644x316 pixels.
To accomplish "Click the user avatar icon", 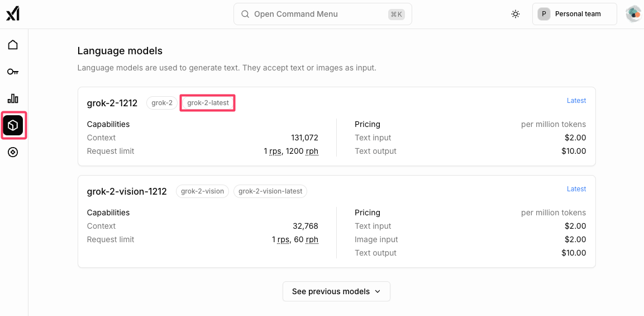I will [633, 14].
